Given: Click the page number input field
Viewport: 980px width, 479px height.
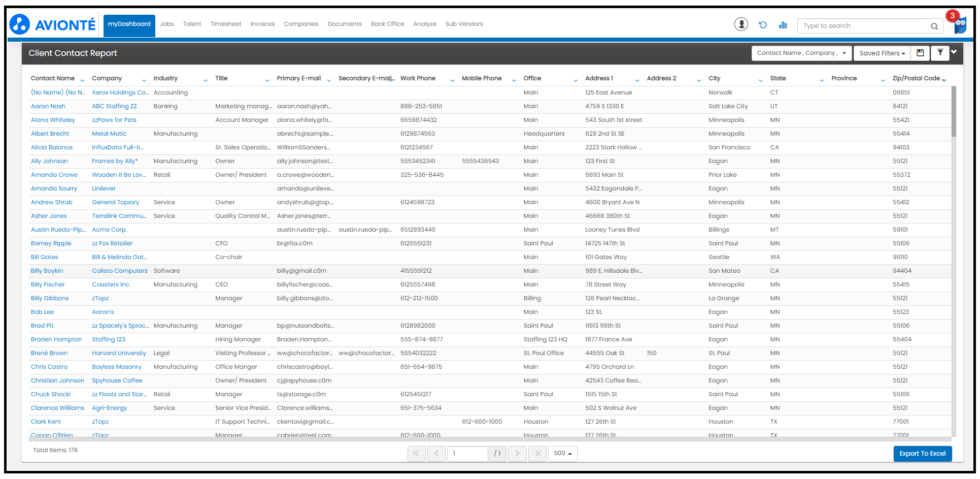Looking at the screenshot, I should [x=467, y=454].
